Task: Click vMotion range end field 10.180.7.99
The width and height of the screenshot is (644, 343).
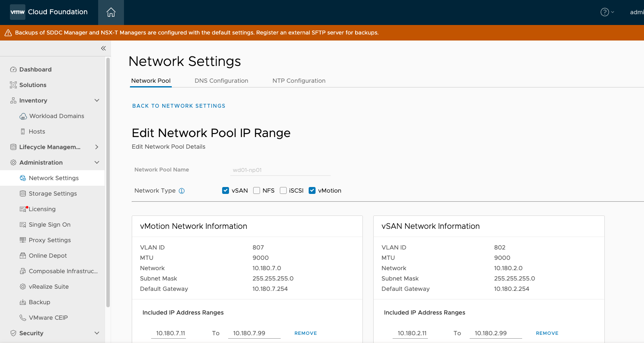Action: [254, 333]
